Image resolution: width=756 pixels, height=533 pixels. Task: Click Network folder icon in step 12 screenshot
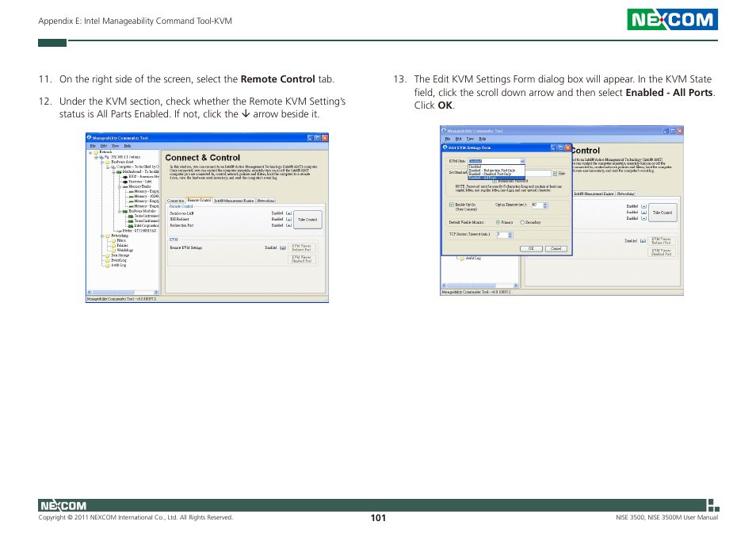click(x=95, y=152)
